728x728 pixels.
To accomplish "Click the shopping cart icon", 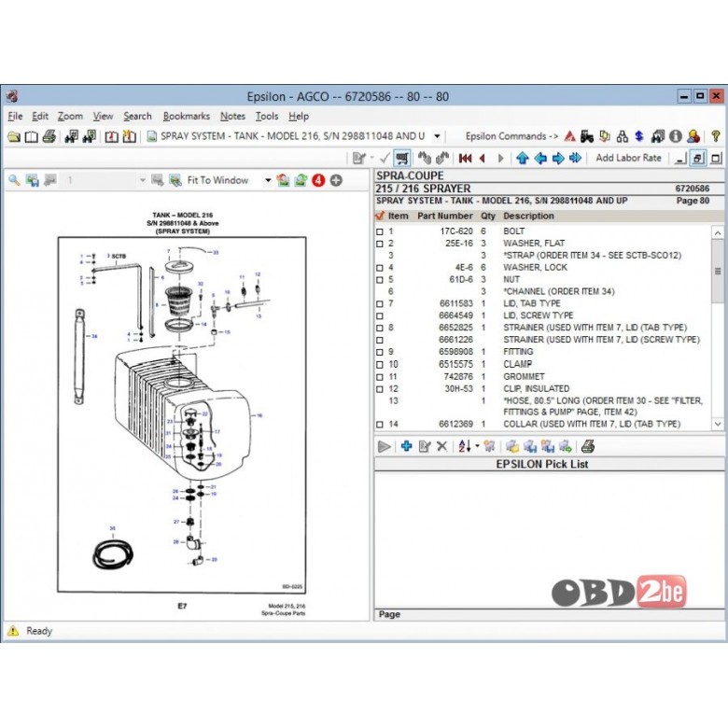I will coord(402,159).
